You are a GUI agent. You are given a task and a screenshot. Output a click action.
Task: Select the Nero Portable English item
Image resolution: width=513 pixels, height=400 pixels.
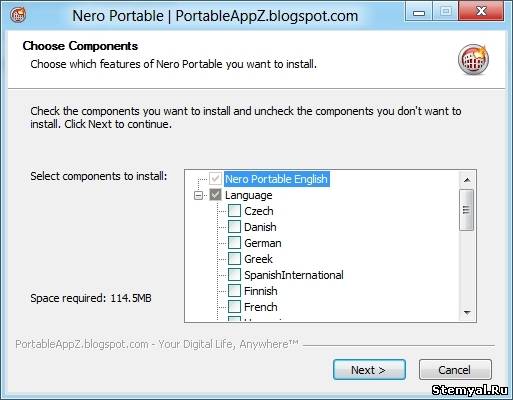pyautogui.click(x=276, y=179)
